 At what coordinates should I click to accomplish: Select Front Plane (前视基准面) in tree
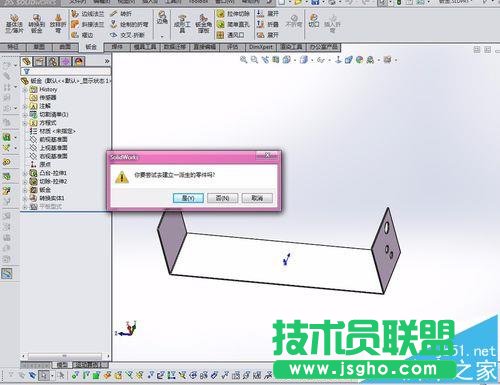click(49, 140)
